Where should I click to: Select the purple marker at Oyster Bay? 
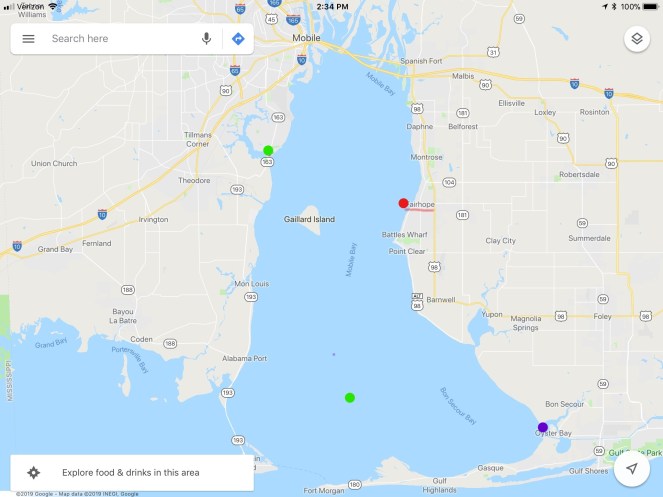543,427
